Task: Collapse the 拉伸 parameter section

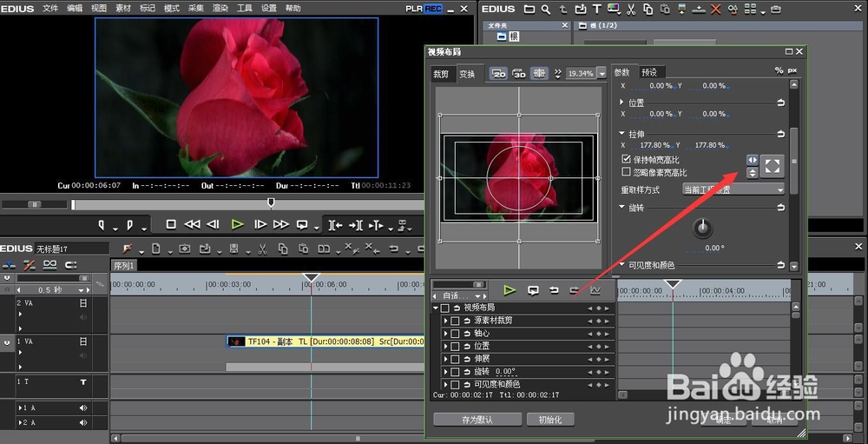Action: click(x=621, y=134)
